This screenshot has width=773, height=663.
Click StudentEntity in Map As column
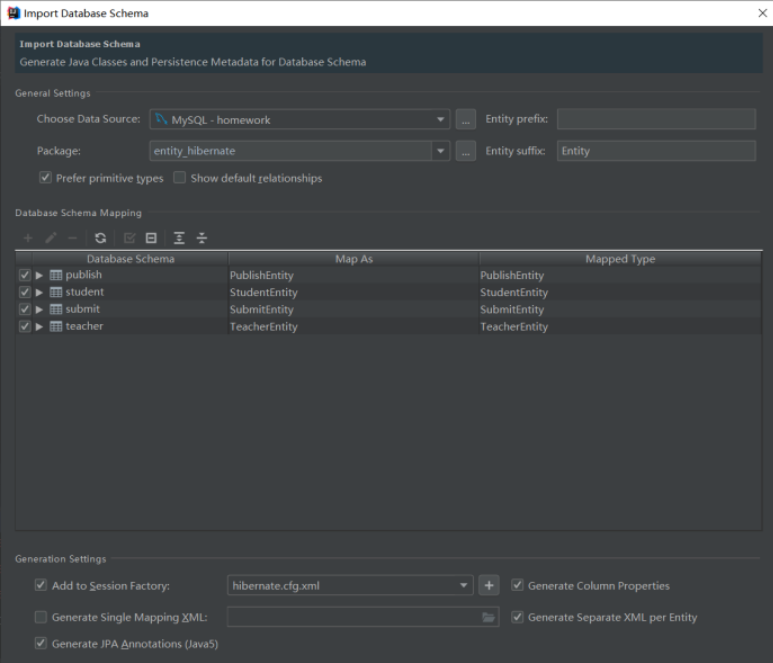(x=264, y=293)
